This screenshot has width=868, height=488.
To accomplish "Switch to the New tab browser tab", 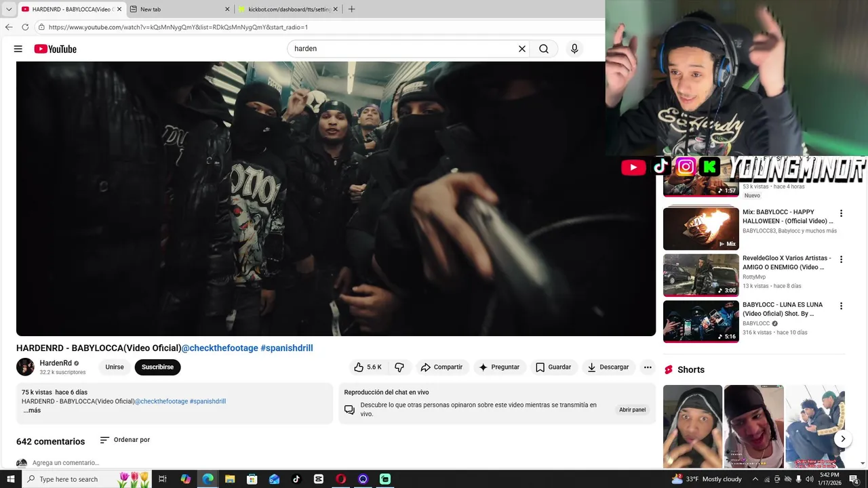I will coord(180,9).
